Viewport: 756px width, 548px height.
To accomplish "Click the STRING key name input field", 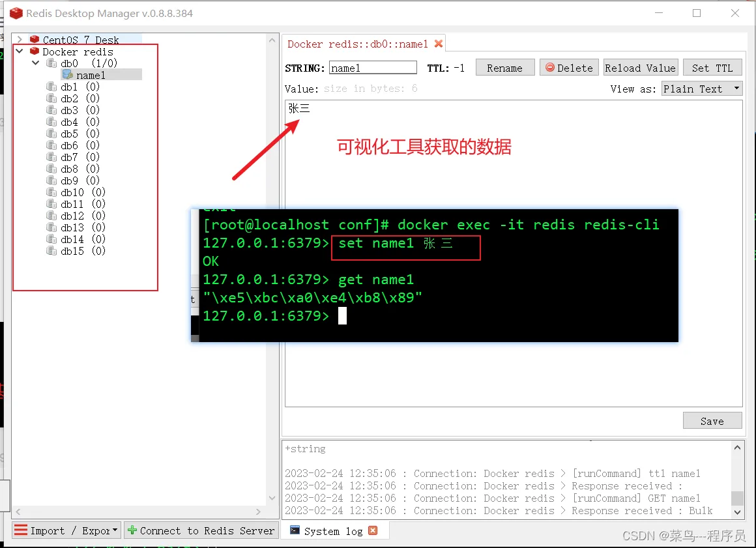I will point(373,68).
